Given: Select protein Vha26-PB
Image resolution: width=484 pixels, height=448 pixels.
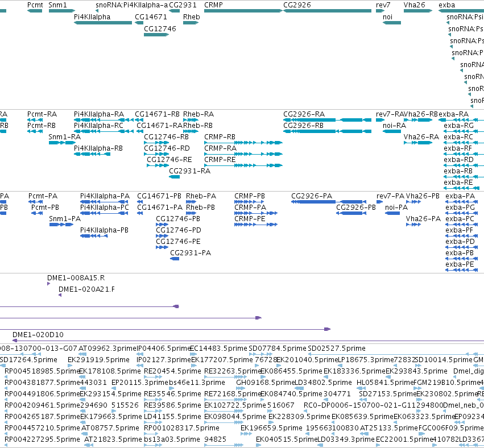Looking at the screenshot, I should tap(413, 202).
